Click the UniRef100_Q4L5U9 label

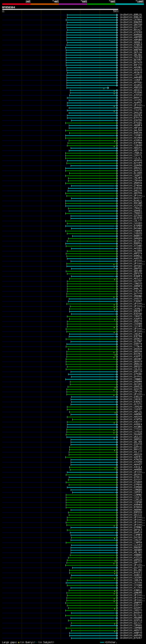pos(131,130)
